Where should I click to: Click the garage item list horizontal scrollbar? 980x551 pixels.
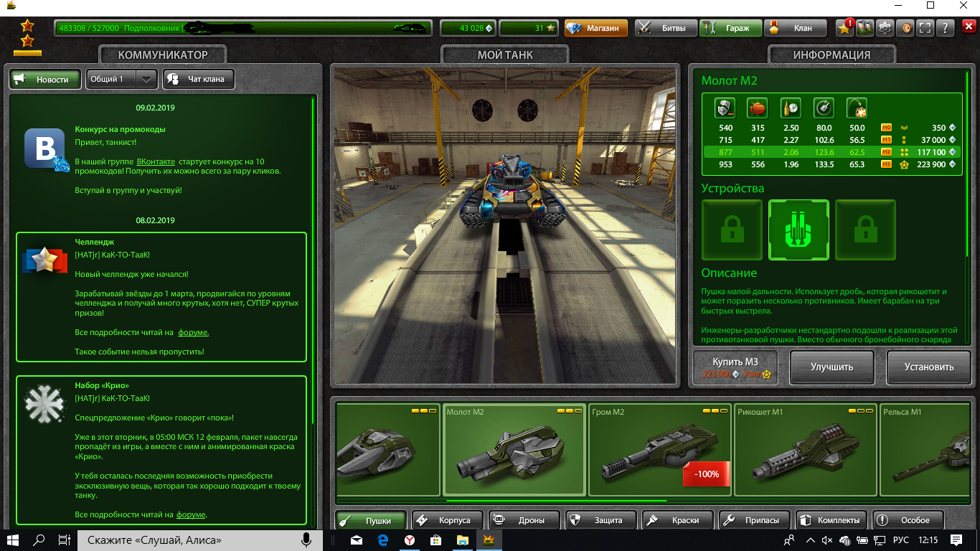click(556, 501)
